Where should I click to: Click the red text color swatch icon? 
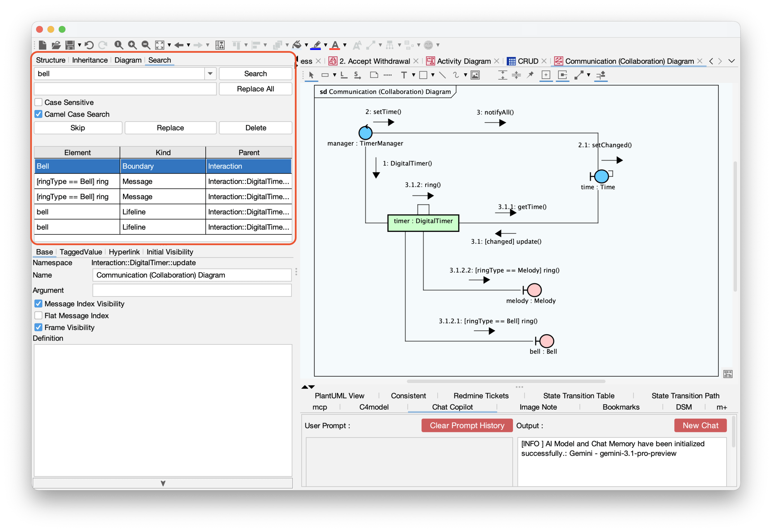(x=335, y=45)
